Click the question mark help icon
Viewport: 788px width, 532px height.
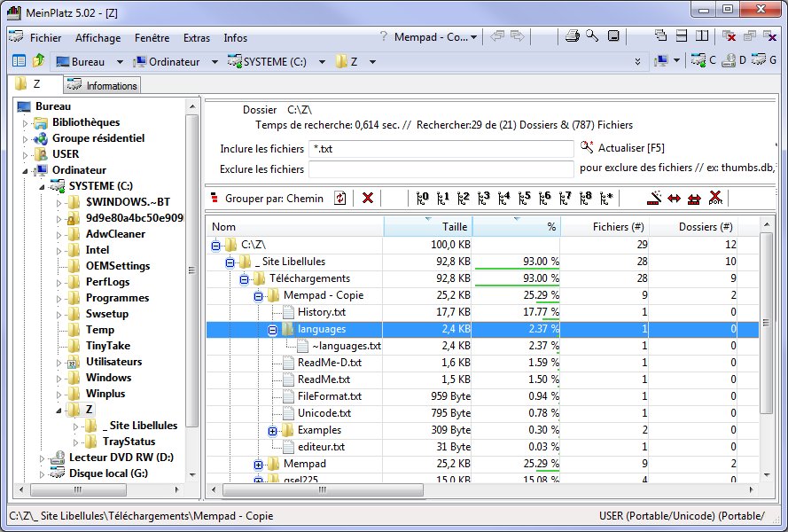(x=384, y=36)
